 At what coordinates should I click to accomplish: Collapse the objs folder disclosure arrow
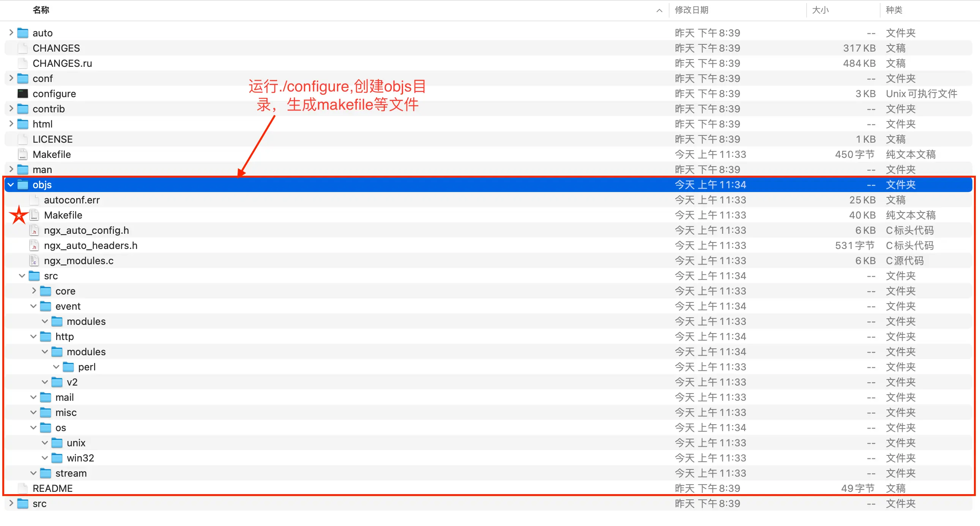click(11, 185)
